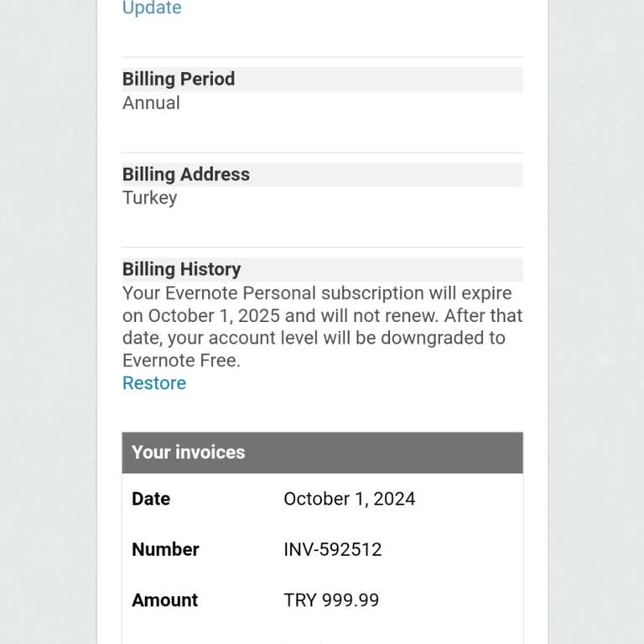Click the Restore subscription link
Screen dimensions: 644x644
pos(154,383)
